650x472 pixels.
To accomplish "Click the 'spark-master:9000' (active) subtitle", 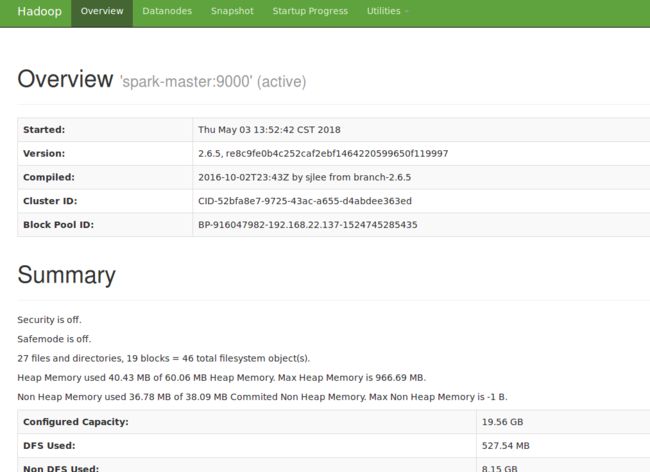I will (213, 82).
